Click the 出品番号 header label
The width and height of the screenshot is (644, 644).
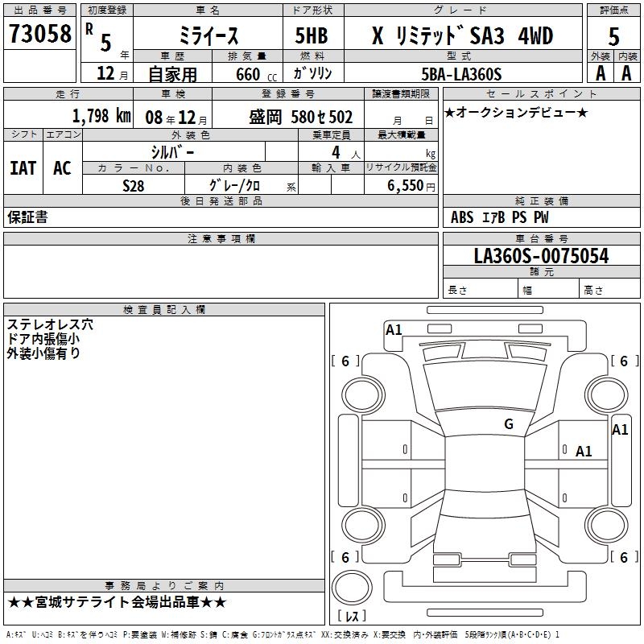(x=39, y=10)
